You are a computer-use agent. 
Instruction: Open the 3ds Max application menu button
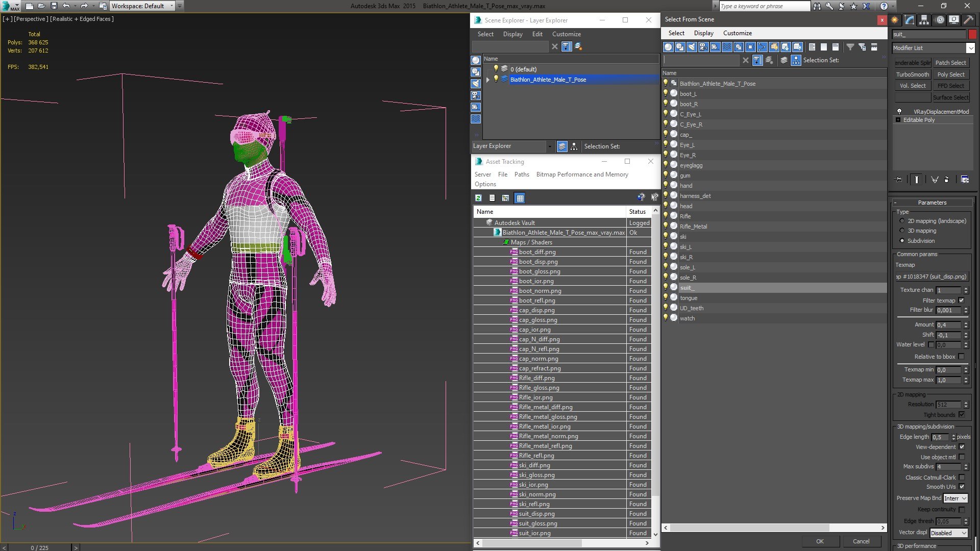click(x=11, y=6)
